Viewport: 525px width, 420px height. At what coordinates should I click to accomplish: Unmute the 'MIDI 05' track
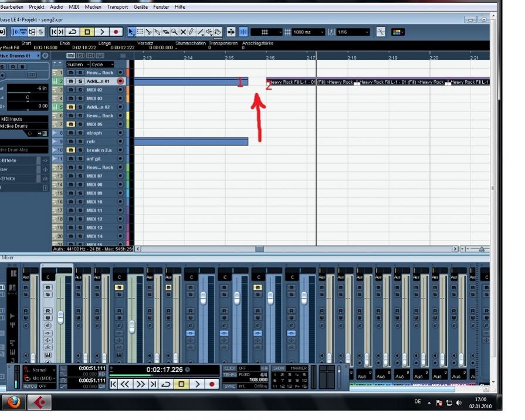(x=70, y=124)
